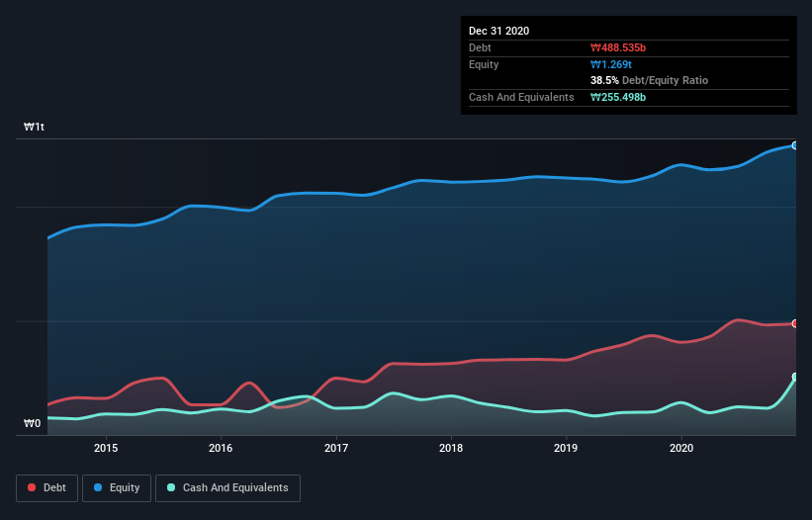
Task: Click the 38.5% Debt/Equity Ratio text
Action: (650, 80)
